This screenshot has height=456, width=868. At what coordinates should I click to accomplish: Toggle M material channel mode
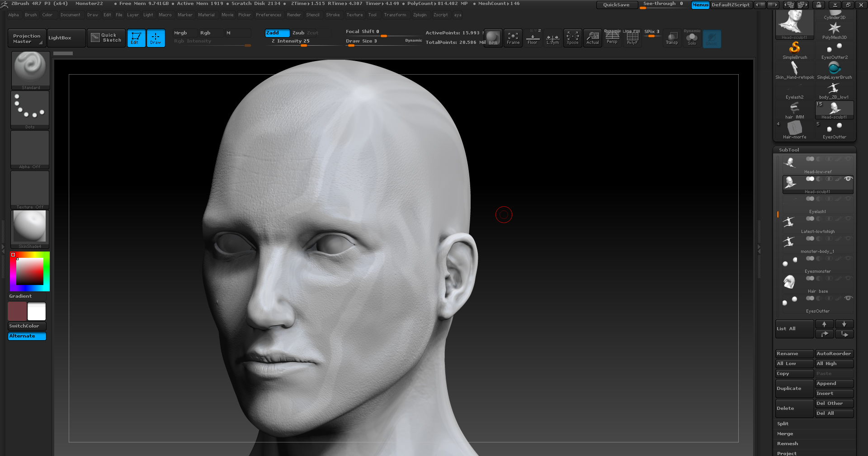coord(238,33)
